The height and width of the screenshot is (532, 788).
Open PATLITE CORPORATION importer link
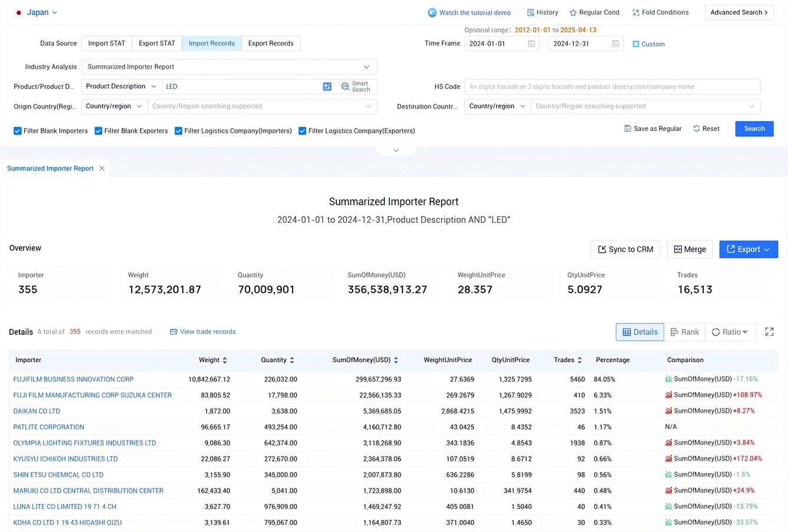(48, 427)
